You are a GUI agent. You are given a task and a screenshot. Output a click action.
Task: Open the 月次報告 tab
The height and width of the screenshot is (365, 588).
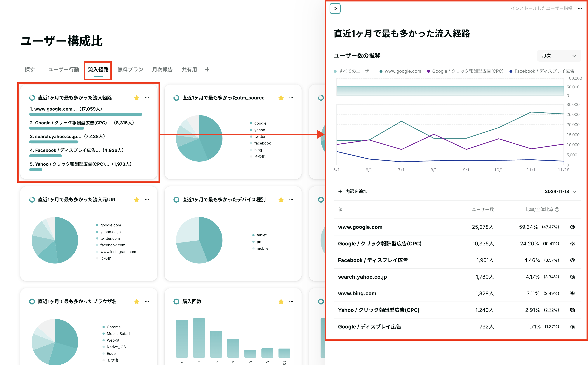point(162,70)
